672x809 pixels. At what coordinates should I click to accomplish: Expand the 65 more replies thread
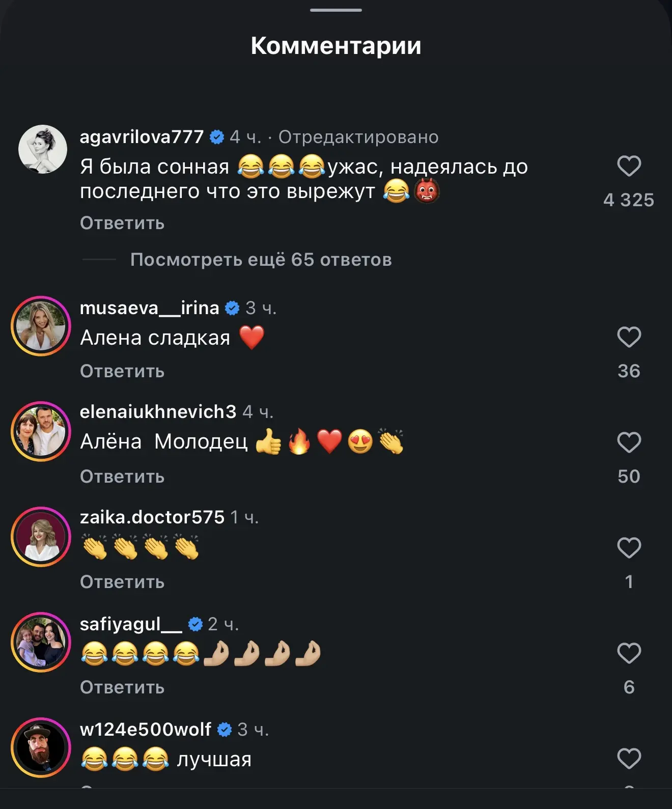(261, 260)
